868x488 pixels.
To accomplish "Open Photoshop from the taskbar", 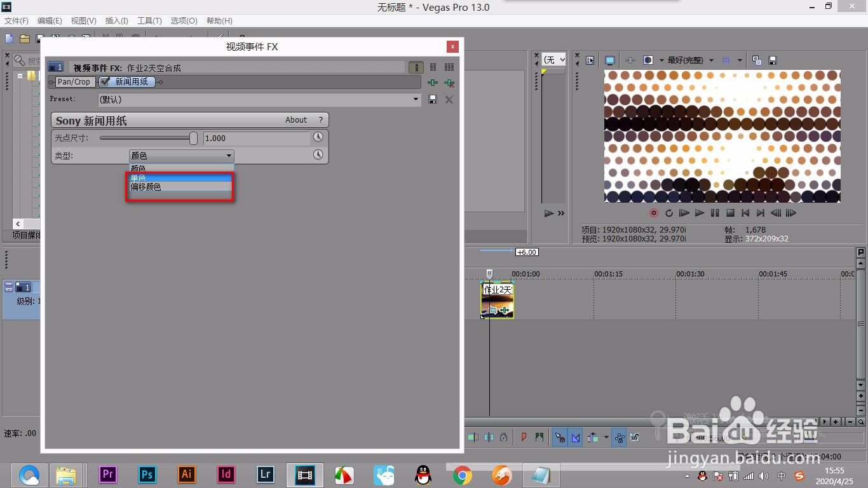I will [147, 475].
